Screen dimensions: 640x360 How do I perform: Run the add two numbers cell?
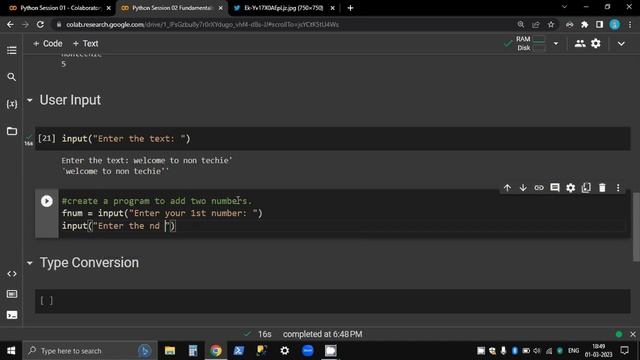click(x=47, y=201)
